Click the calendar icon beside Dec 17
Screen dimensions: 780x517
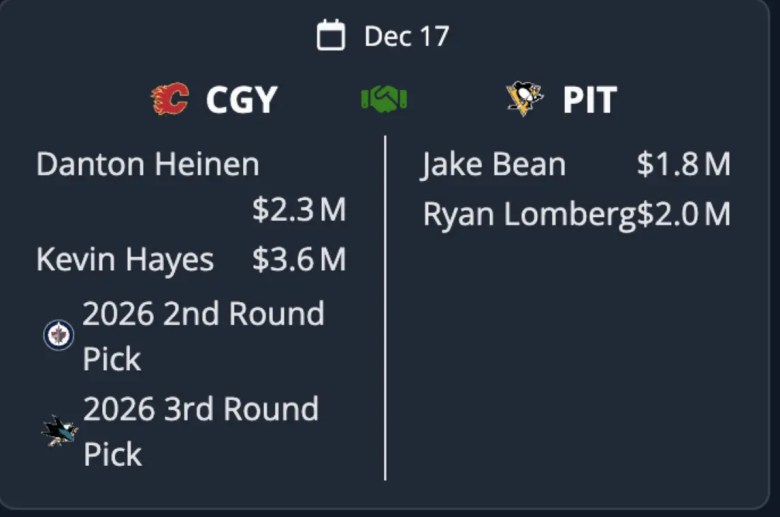point(331,36)
